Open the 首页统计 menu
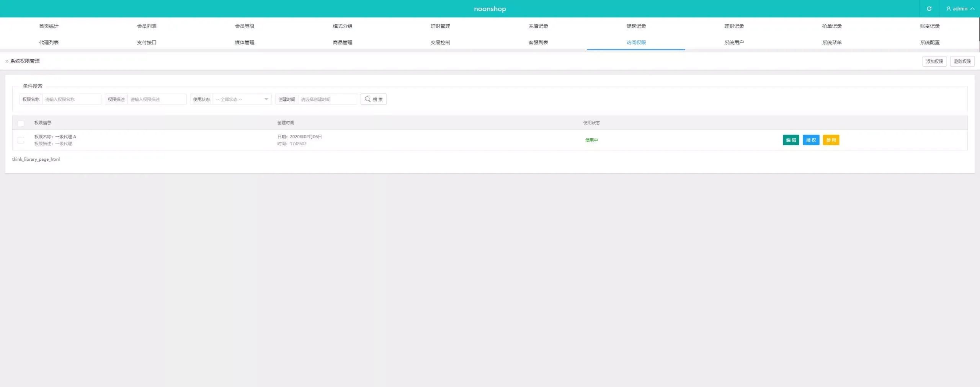Viewport: 980px width, 387px height. (x=49, y=26)
